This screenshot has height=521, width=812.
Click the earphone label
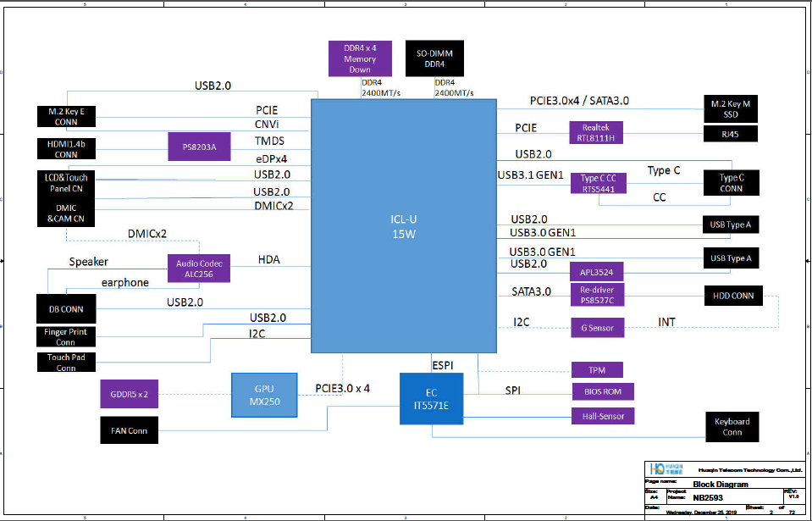pyautogui.click(x=124, y=282)
